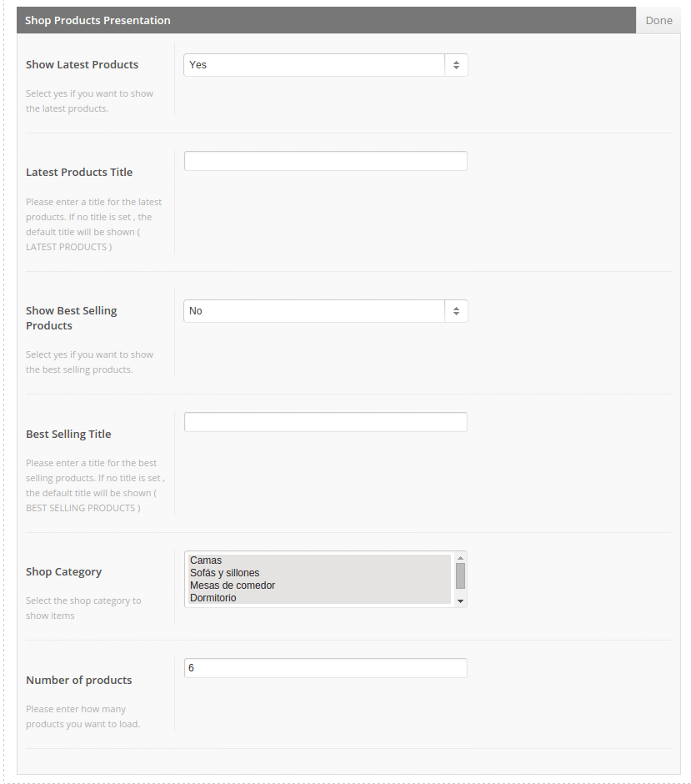Click the Shop Category scrollbar thumb
The image size is (691, 784).
click(x=461, y=576)
